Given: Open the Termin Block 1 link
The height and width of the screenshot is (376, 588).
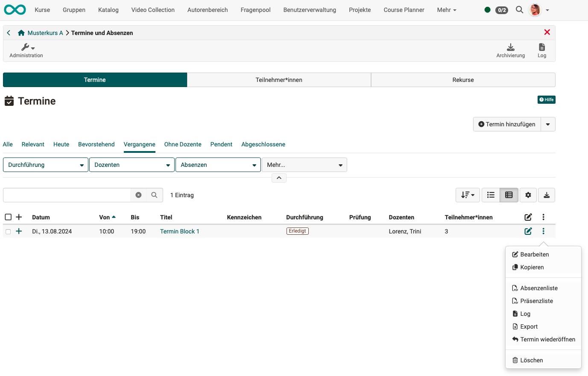Looking at the screenshot, I should coord(179,231).
